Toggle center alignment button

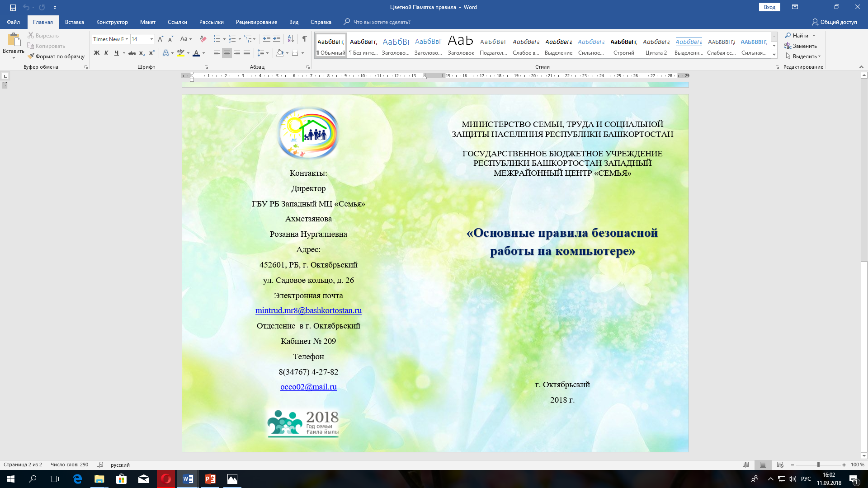click(x=227, y=53)
